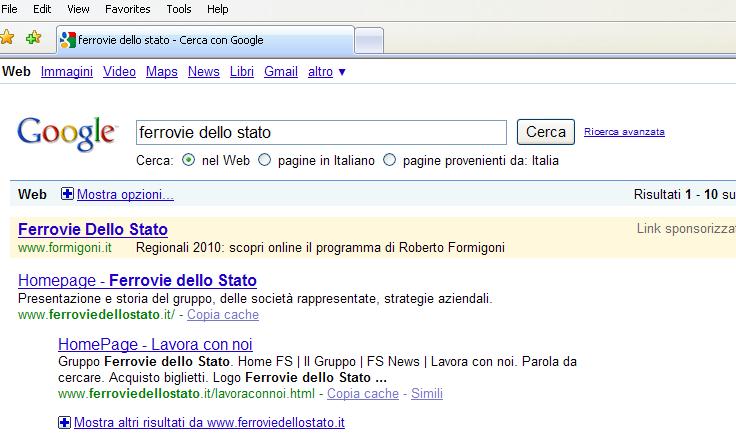Click the Risultati 1 - 10 text

pos(676,194)
